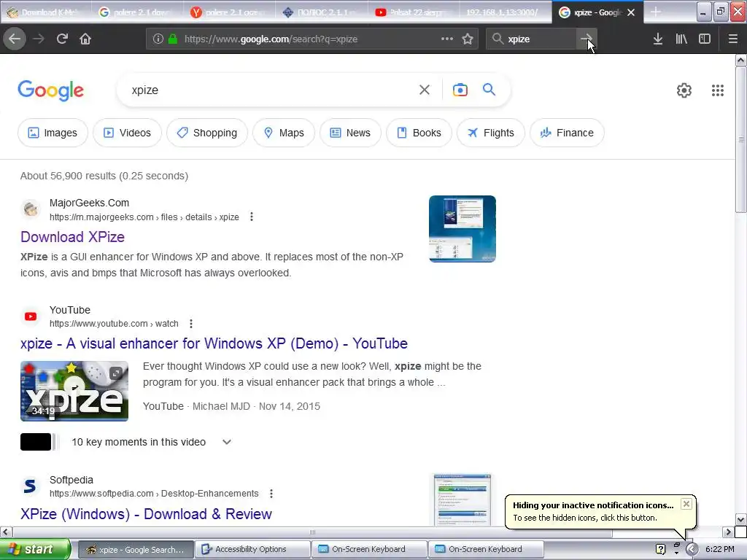Open Accessibility Options from taskbar
The width and height of the screenshot is (747, 560).
pyautogui.click(x=252, y=549)
